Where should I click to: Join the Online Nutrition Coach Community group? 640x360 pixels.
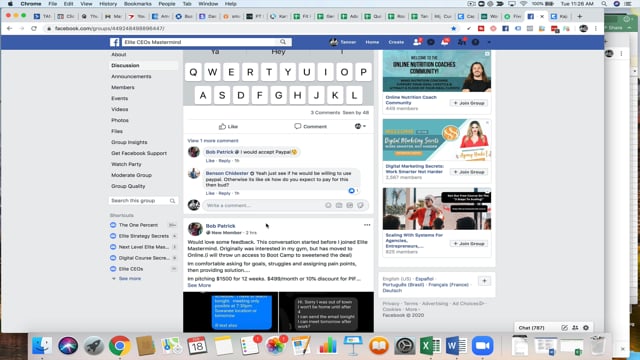469,103
